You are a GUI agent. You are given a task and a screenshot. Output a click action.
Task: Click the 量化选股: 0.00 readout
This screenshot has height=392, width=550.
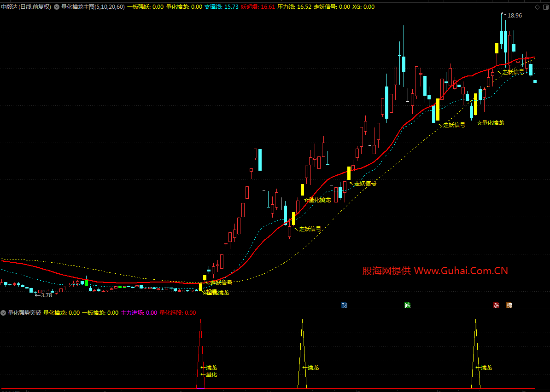click(x=178, y=313)
